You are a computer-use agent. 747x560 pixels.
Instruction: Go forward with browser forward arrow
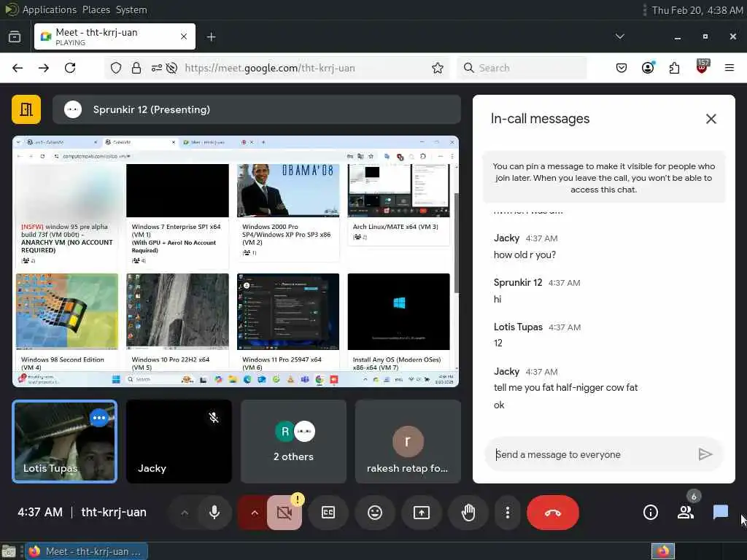click(x=44, y=68)
